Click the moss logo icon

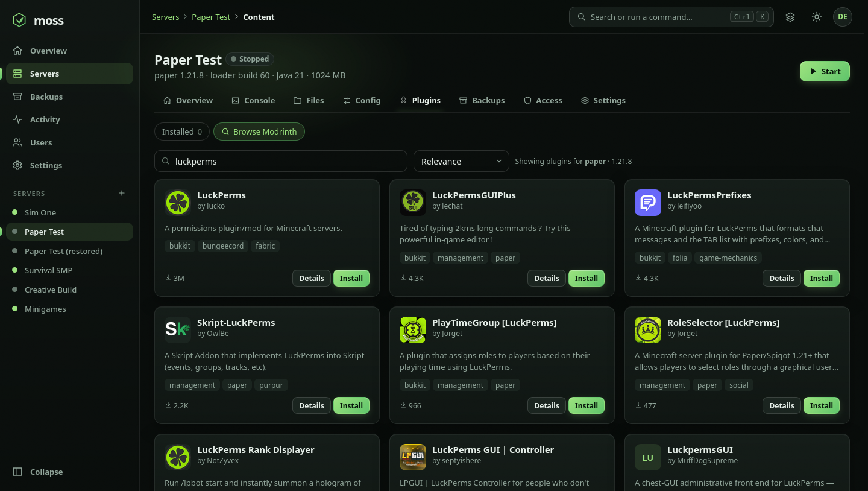19,20
